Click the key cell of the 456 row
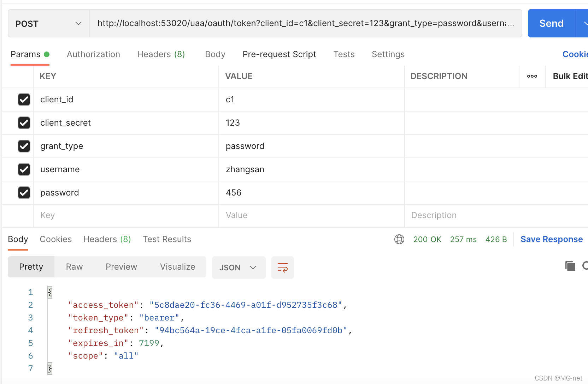Screen dimensions: 588x384 pyautogui.click(x=126, y=193)
